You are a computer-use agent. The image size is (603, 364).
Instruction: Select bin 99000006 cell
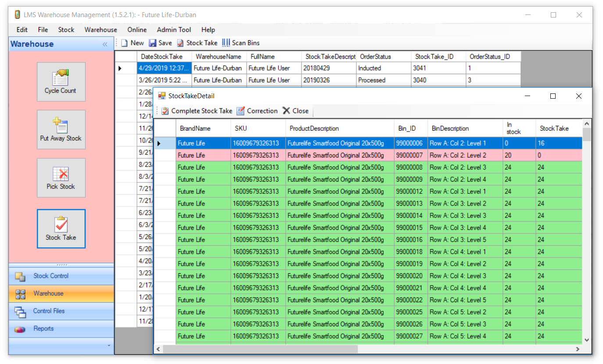click(x=411, y=143)
